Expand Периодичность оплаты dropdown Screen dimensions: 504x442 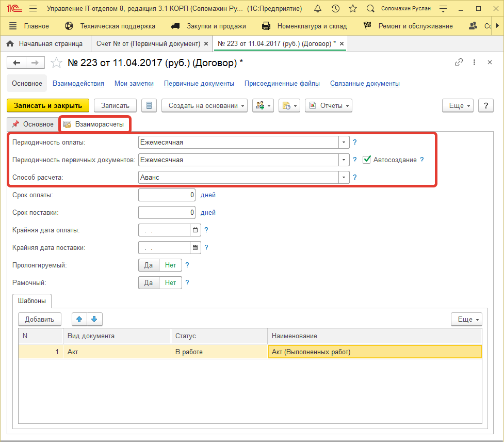coord(344,143)
